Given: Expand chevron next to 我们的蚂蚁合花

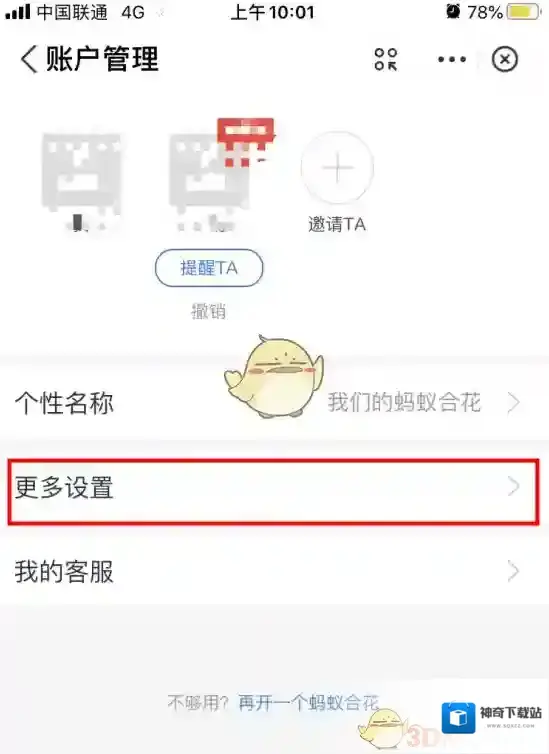Looking at the screenshot, I should tap(513, 402).
